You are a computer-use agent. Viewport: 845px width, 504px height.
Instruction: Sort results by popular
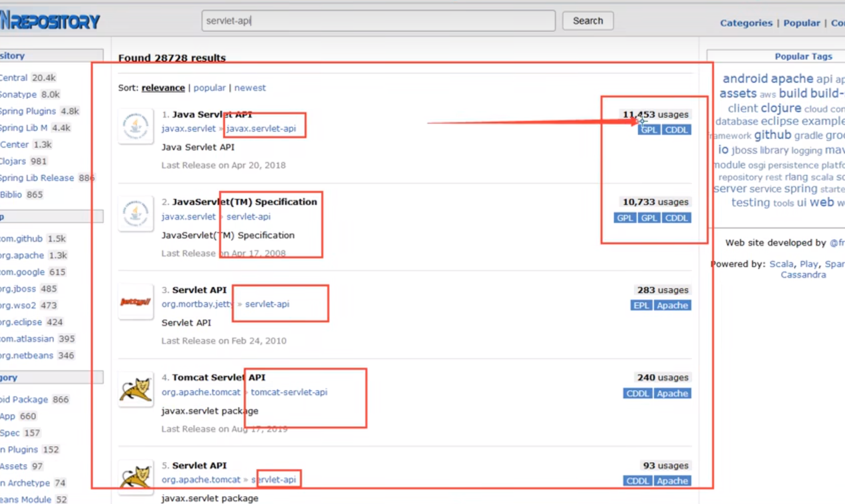click(x=210, y=87)
